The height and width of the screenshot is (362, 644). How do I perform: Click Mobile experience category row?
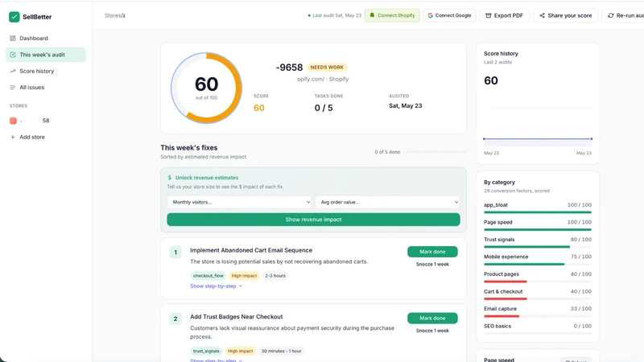point(538,259)
